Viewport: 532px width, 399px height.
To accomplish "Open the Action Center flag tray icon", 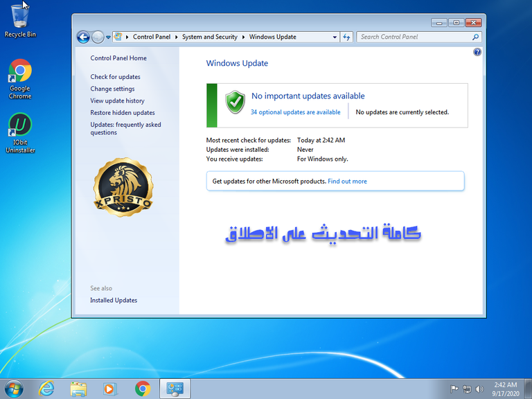I will (x=454, y=389).
